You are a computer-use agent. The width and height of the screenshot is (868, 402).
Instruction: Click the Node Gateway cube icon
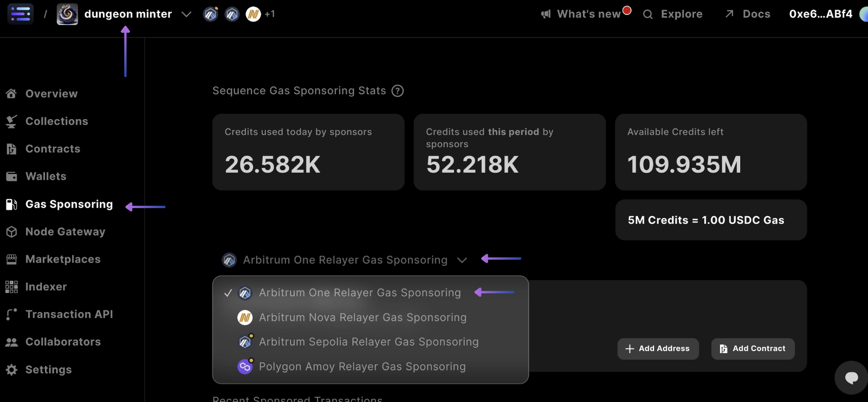[11, 232]
